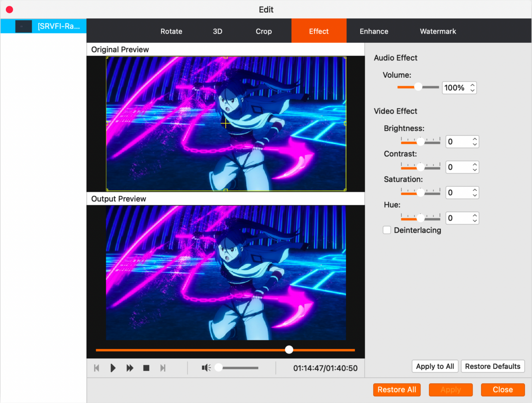The image size is (532, 403).
Task: Decrease Hue with the down stepper arrow
Action: click(x=474, y=221)
